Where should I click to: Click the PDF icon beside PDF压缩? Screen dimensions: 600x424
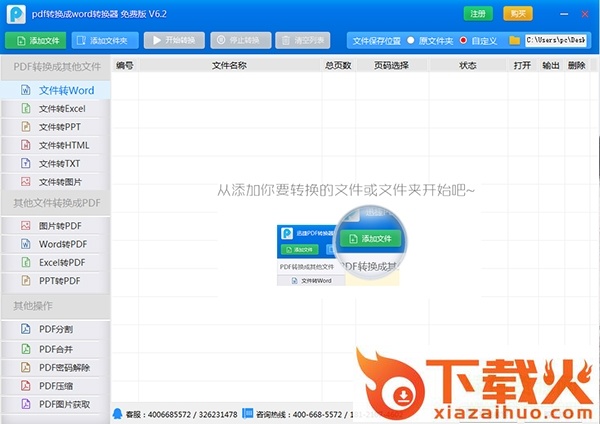tap(26, 386)
